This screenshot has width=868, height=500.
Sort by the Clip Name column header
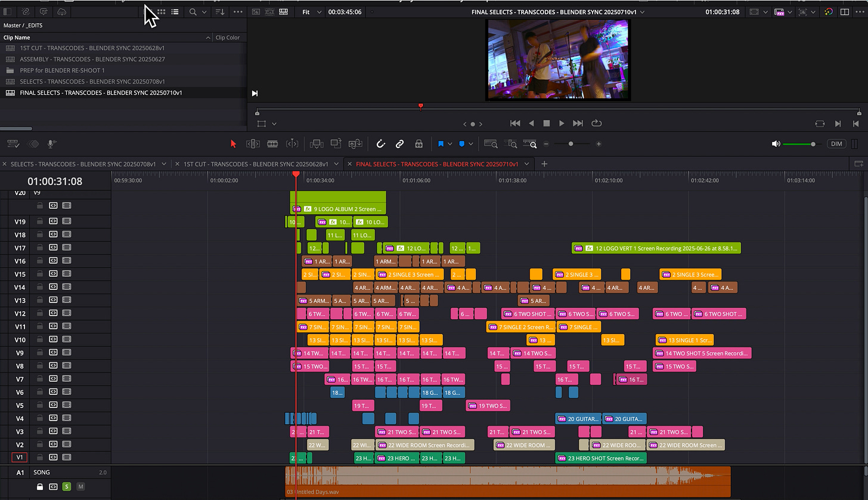(17, 38)
